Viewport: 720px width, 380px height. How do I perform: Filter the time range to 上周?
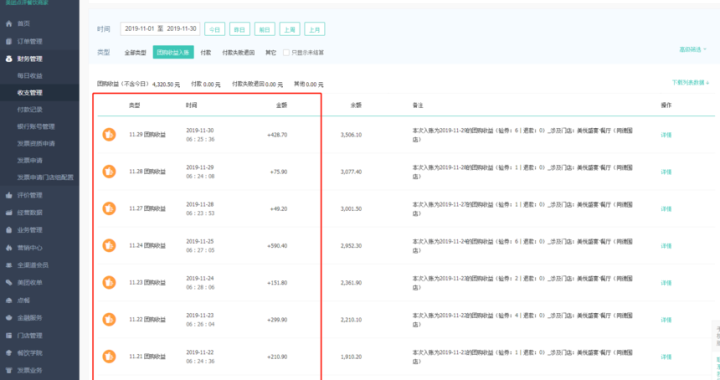tap(290, 29)
